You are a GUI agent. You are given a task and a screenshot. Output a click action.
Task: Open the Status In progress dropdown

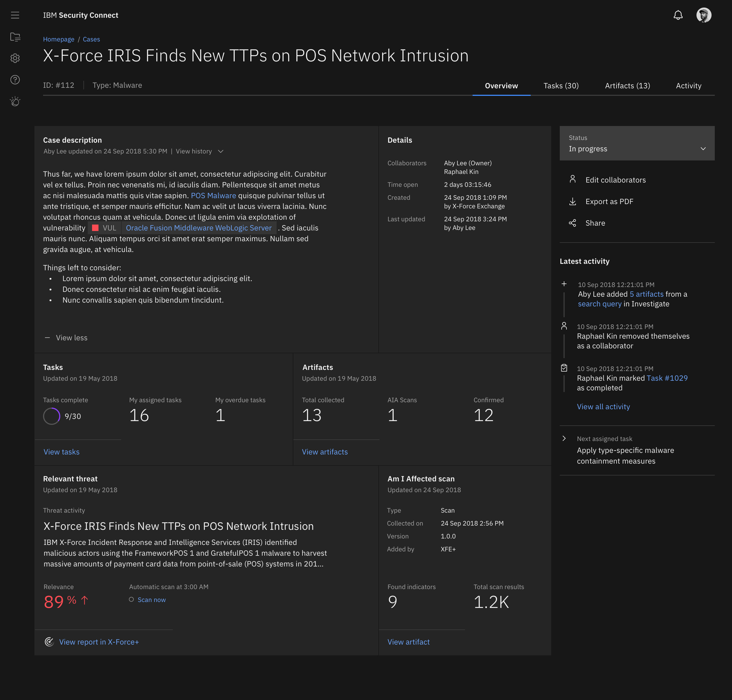[637, 143]
